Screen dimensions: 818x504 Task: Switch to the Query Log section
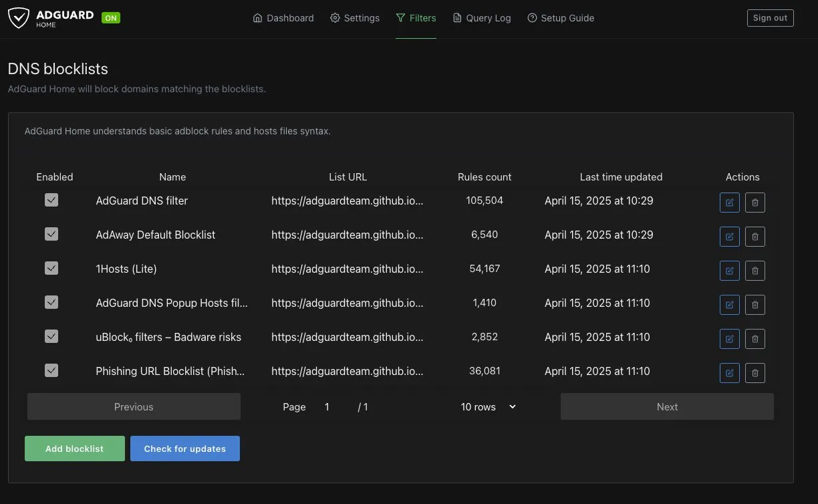pyautogui.click(x=481, y=17)
